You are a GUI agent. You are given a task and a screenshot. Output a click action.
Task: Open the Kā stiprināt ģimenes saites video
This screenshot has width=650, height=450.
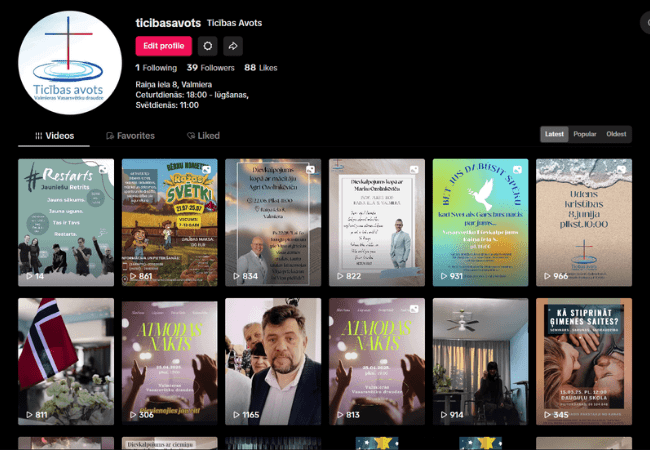[x=584, y=361]
